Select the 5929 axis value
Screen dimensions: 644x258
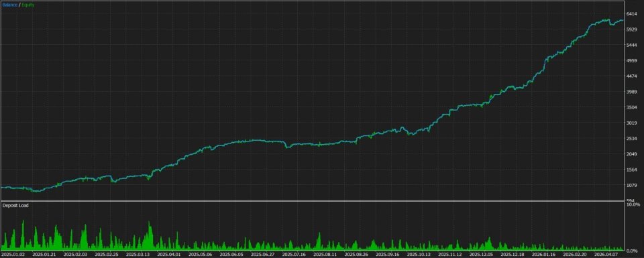[631, 29]
